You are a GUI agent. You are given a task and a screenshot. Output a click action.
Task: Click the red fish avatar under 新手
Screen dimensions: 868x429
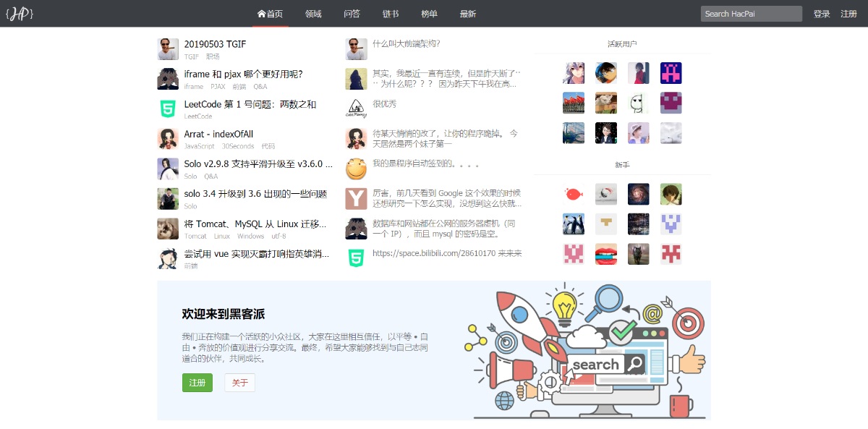[x=573, y=194]
